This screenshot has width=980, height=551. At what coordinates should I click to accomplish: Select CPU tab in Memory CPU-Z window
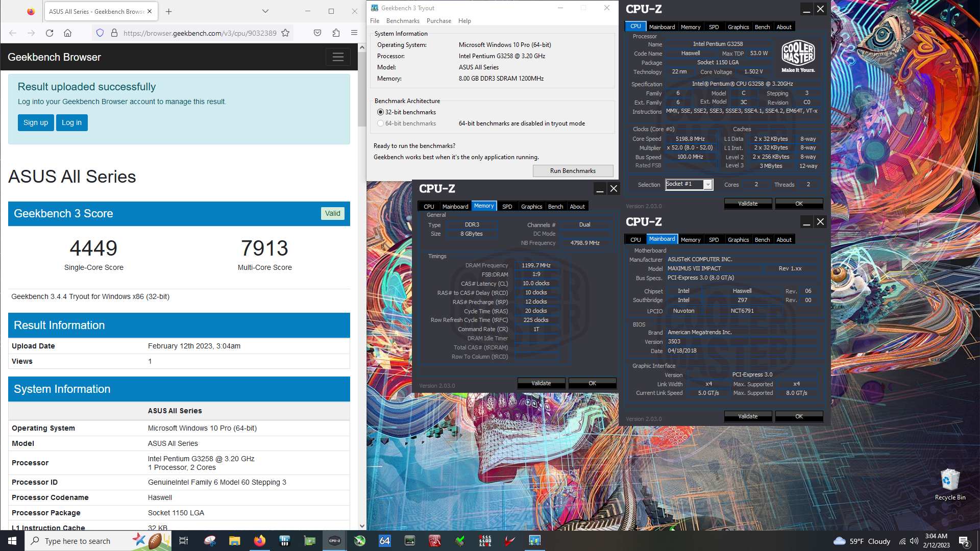coord(429,207)
